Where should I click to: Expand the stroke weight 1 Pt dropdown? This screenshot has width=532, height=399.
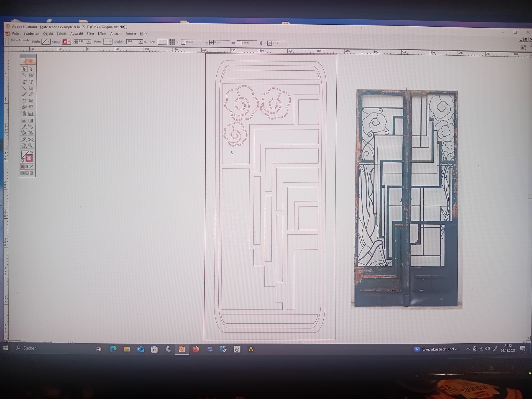click(89, 42)
